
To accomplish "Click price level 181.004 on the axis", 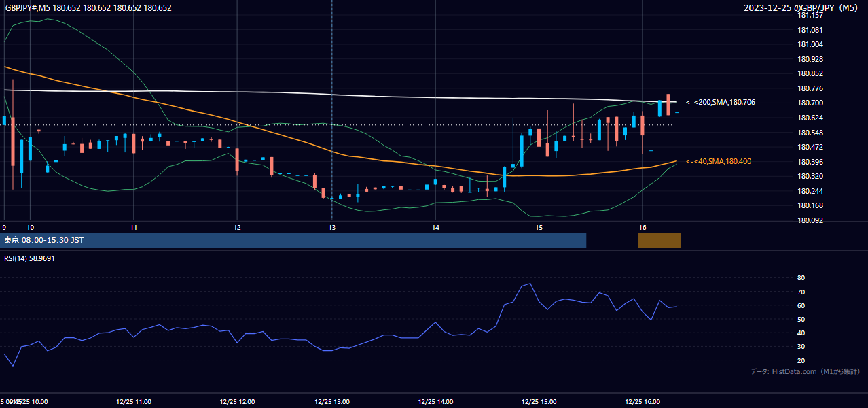I will click(x=810, y=44).
